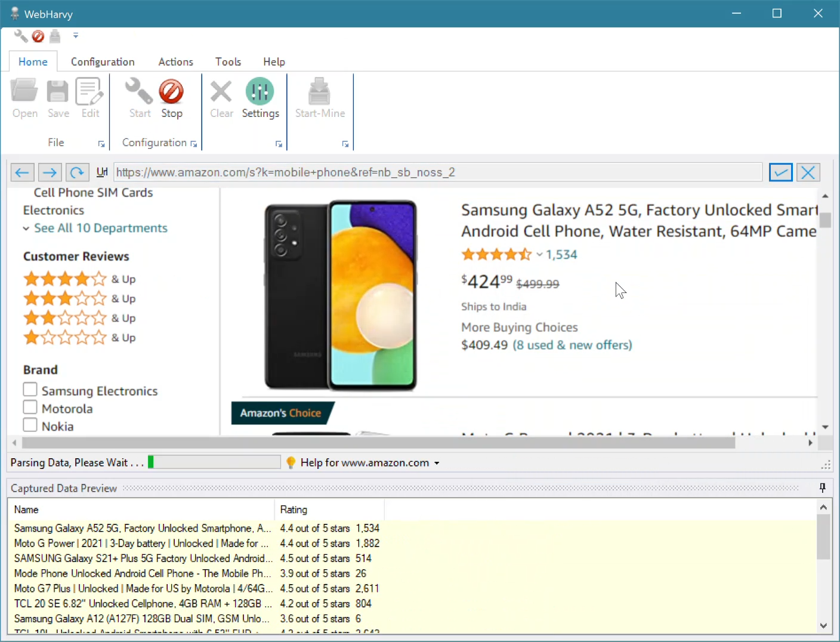Open the Actions ribbon tab
Screen dimensions: 840x642
coord(175,61)
